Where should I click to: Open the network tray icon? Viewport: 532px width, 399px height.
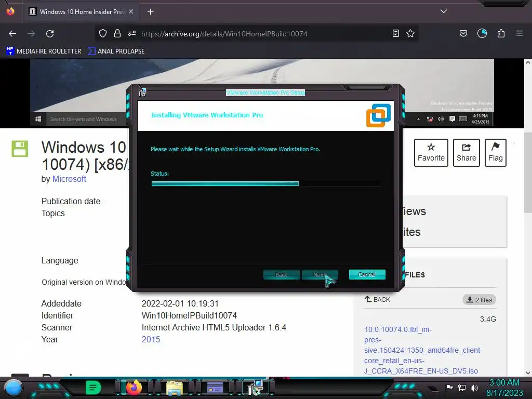click(462, 388)
